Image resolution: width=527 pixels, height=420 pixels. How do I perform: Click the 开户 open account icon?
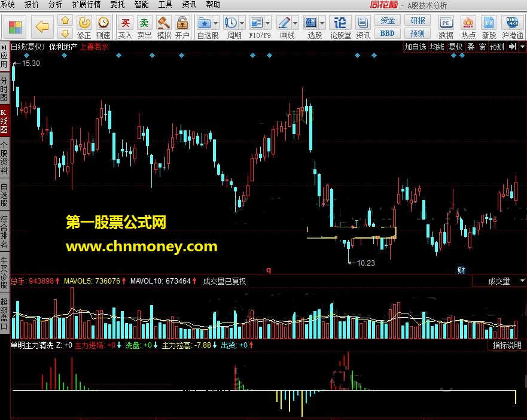pos(182,28)
